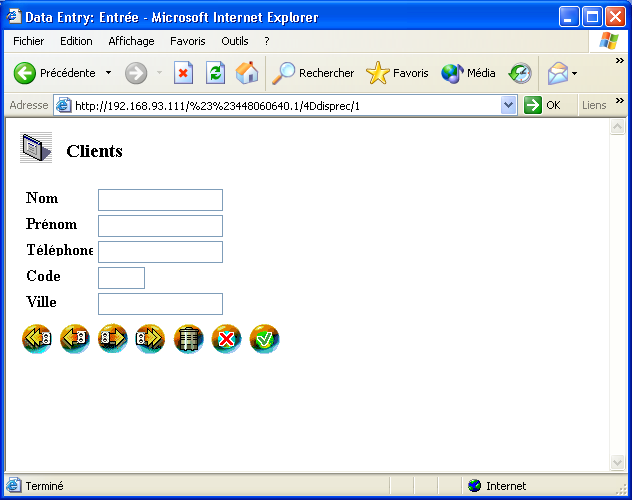The image size is (632, 500).
Task: Click the browser Home icon
Action: point(246,73)
